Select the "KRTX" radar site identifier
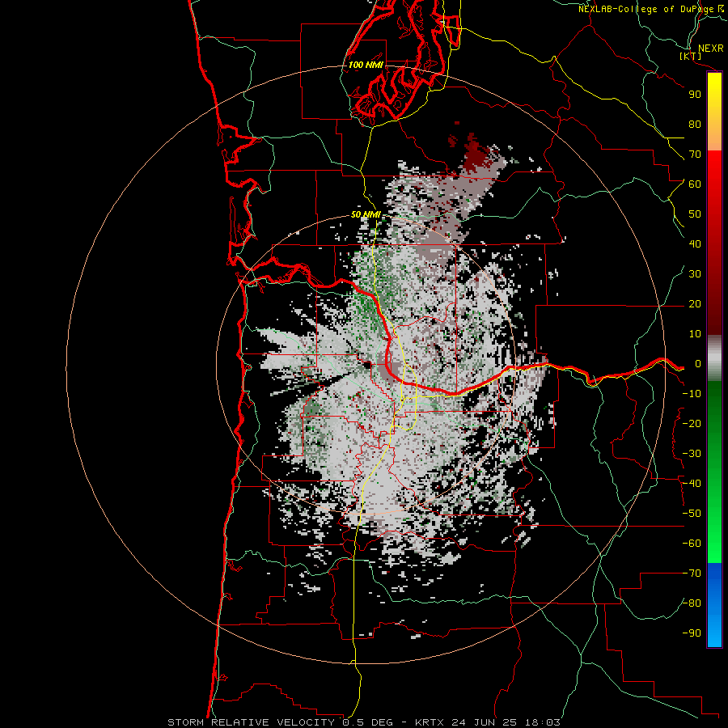728x728 pixels. click(x=430, y=722)
